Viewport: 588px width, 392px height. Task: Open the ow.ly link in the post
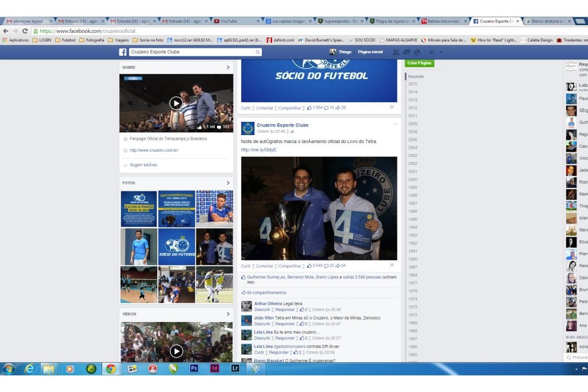(258, 149)
